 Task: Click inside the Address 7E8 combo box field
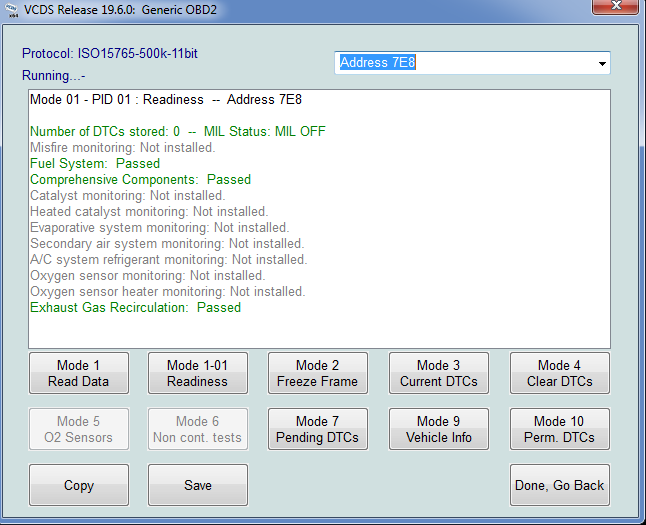point(472,63)
